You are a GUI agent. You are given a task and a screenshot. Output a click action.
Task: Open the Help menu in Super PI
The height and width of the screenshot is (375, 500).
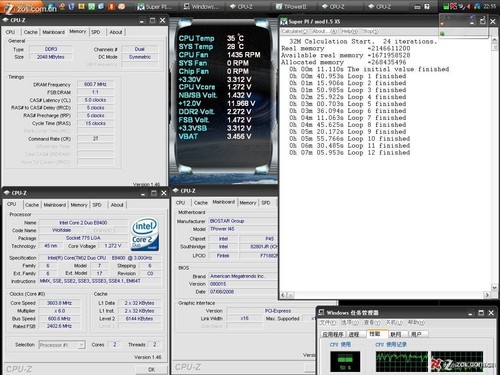click(350, 31)
